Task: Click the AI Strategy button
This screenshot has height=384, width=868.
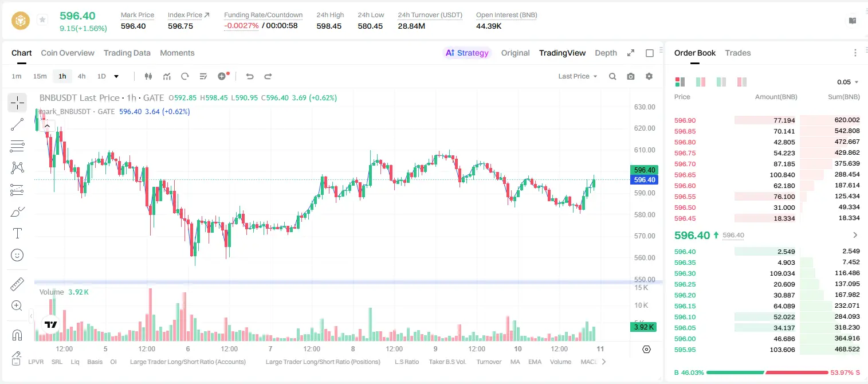Action: pos(468,53)
